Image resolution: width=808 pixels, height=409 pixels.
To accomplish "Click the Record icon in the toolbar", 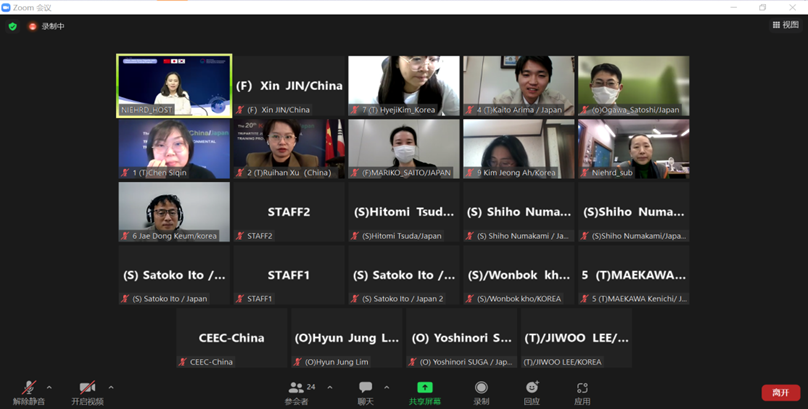I will pos(481,390).
